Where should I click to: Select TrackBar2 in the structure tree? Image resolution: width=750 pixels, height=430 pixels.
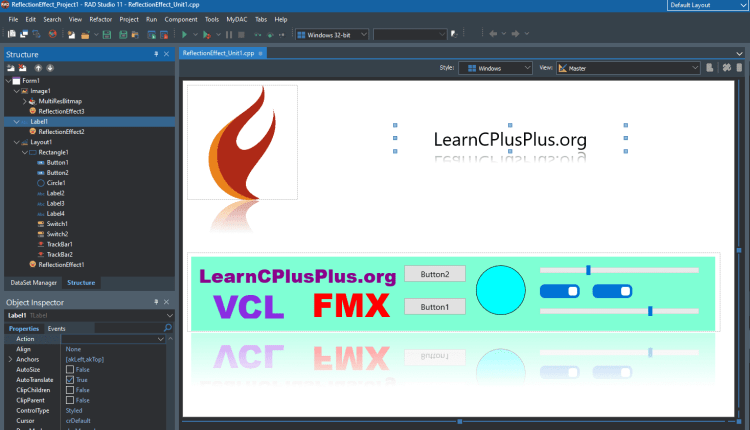pos(60,254)
